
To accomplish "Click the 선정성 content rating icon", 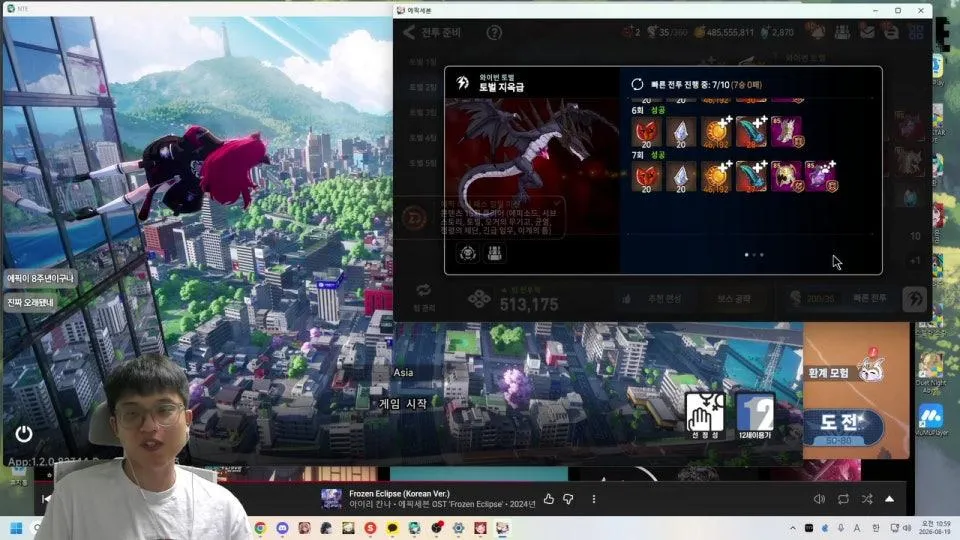I will [705, 416].
